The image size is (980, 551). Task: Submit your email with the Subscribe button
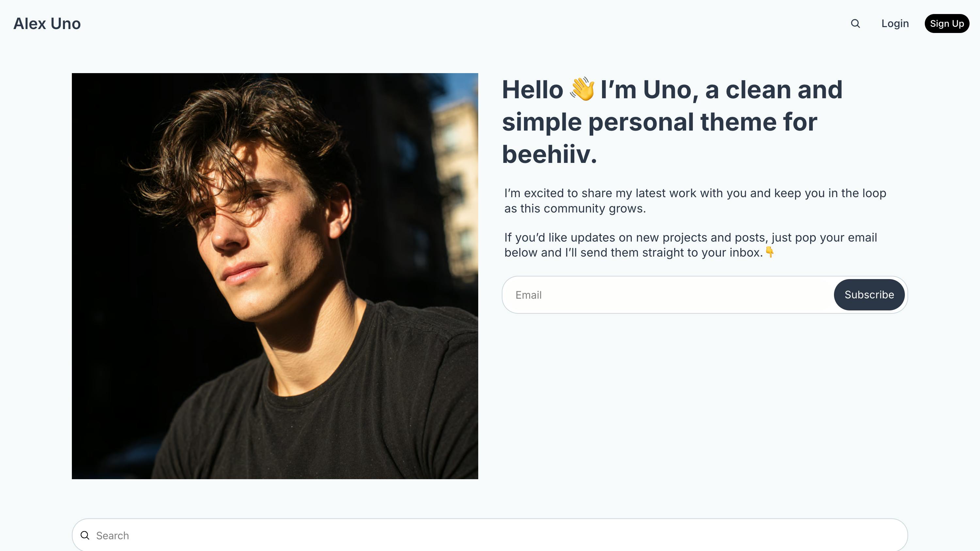click(x=869, y=294)
